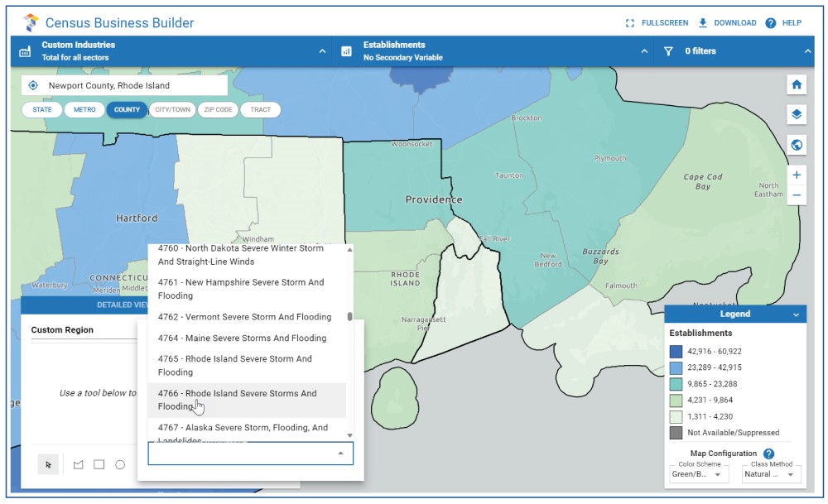Click the download arrow icon
This screenshot has height=504, width=828.
[703, 22]
